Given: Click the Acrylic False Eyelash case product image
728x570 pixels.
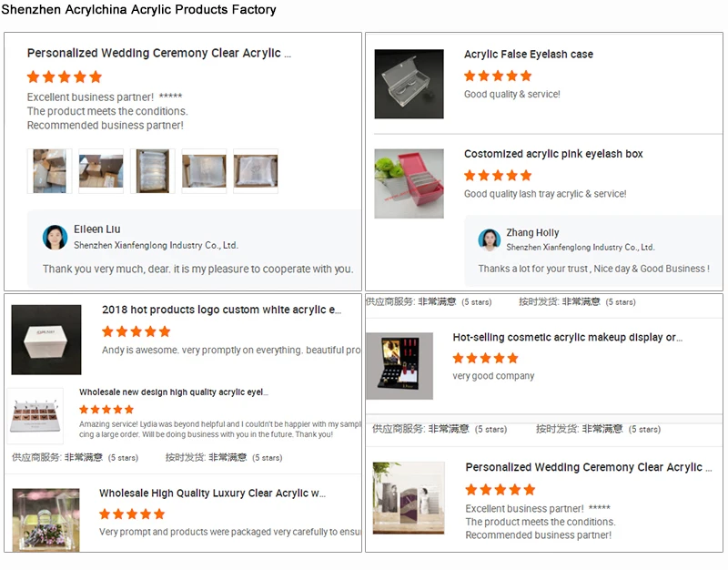Looking at the screenshot, I should click(x=409, y=84).
